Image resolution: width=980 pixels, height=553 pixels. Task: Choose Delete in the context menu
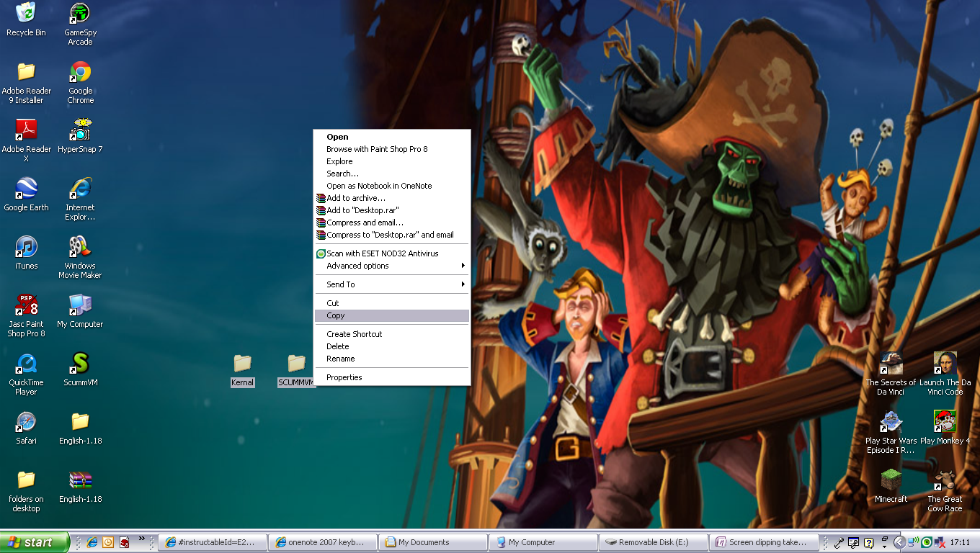pos(392,346)
